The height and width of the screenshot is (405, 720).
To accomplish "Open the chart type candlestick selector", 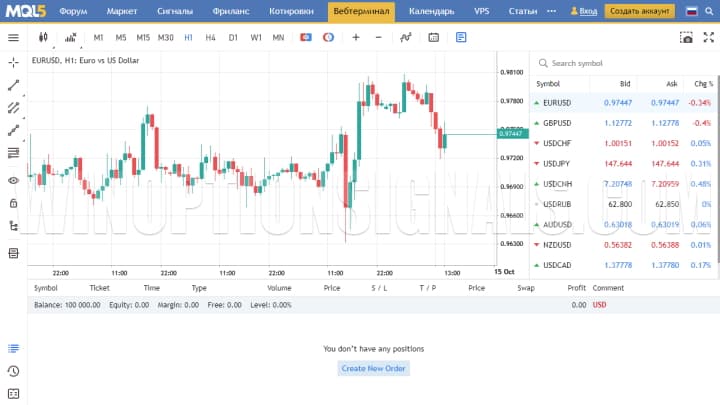I will [x=42, y=37].
